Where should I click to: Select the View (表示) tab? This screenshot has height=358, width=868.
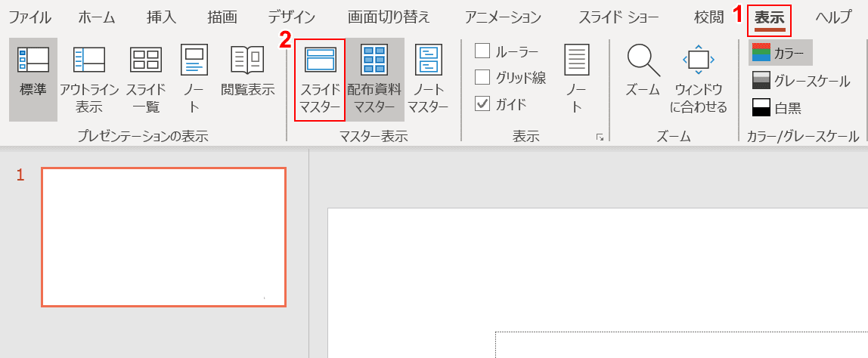[770, 20]
